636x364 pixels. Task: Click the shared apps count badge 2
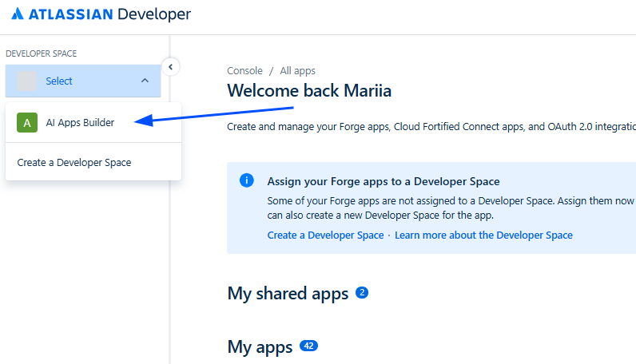click(x=362, y=293)
